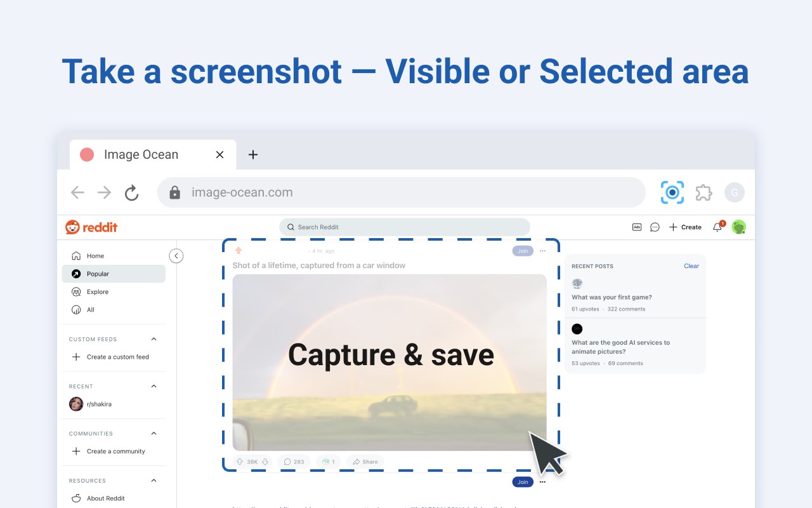The height and width of the screenshot is (508, 812).
Task: Collapse the Recent section
Action: [x=154, y=386]
